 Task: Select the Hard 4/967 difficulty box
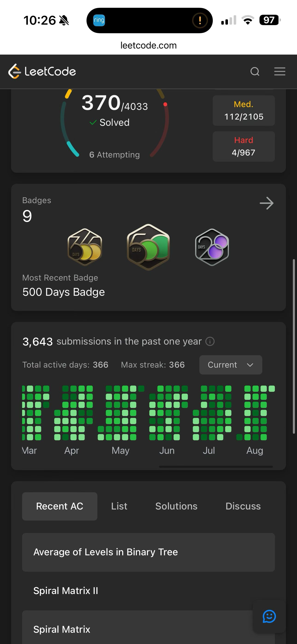pyautogui.click(x=244, y=146)
